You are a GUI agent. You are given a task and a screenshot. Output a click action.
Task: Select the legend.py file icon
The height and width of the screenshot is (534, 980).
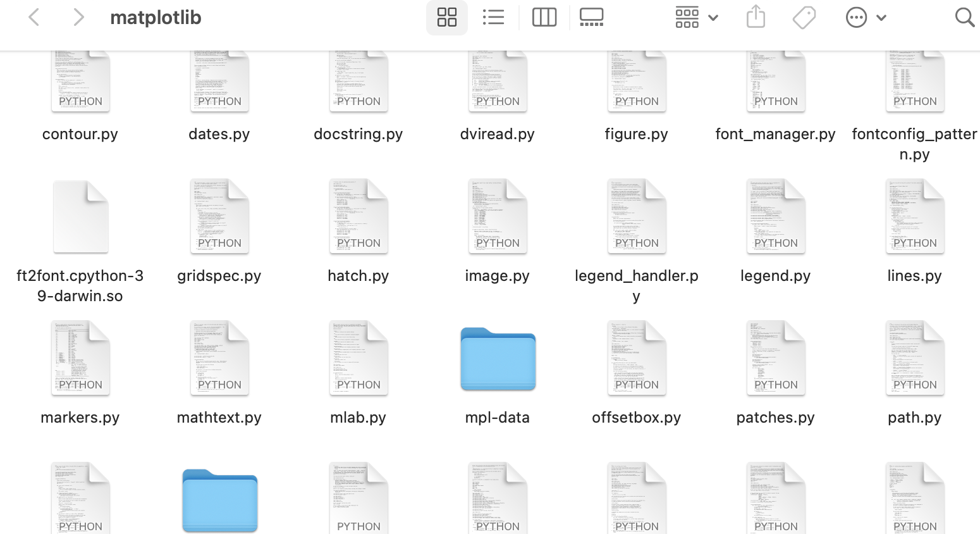coord(776,216)
